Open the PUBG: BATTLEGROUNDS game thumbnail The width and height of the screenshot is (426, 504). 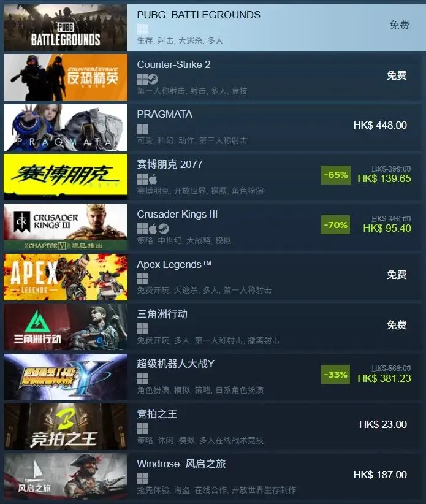tap(66, 28)
